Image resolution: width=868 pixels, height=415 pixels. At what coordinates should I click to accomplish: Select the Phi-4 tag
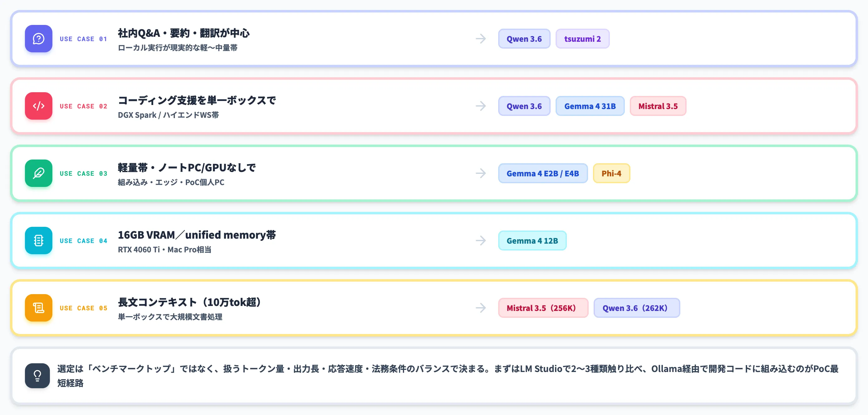click(612, 173)
